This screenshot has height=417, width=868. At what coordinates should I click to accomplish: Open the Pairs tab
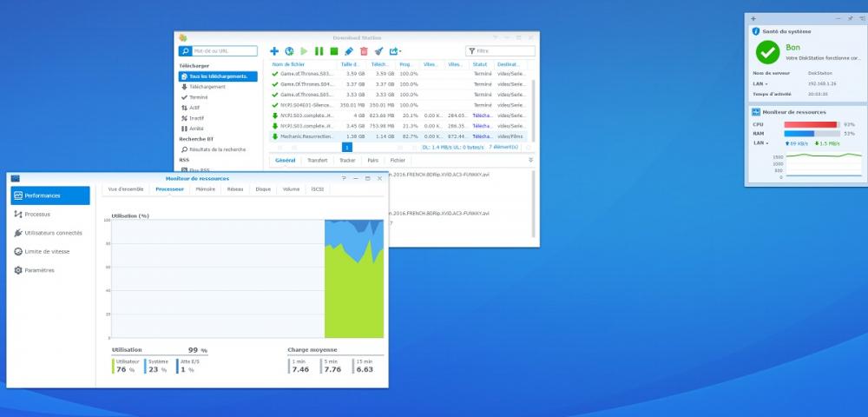(373, 160)
